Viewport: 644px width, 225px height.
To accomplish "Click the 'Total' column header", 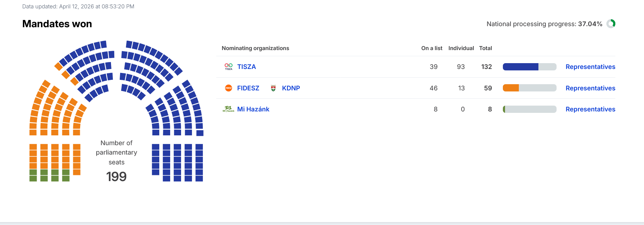I will click(x=485, y=48).
